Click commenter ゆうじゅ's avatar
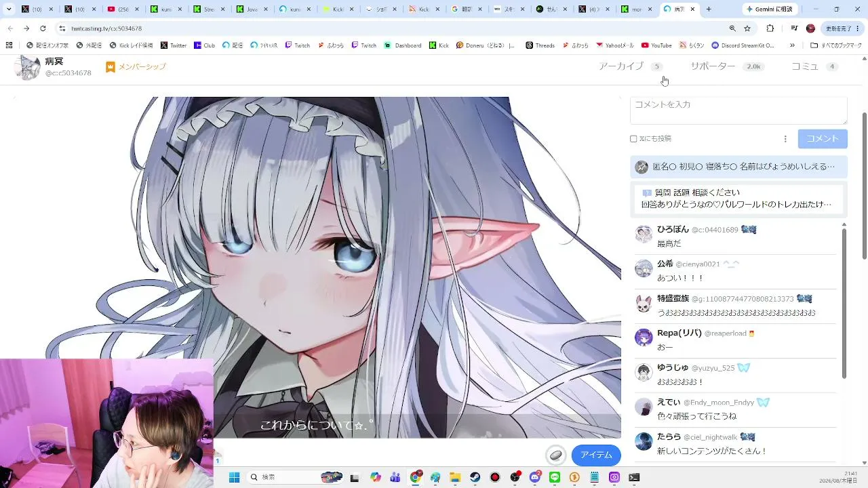868x488 pixels. click(644, 372)
